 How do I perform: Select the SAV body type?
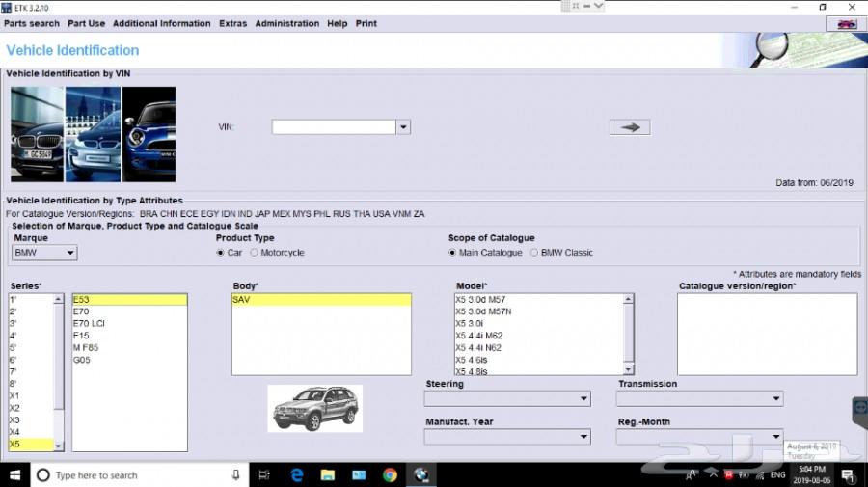(321, 299)
